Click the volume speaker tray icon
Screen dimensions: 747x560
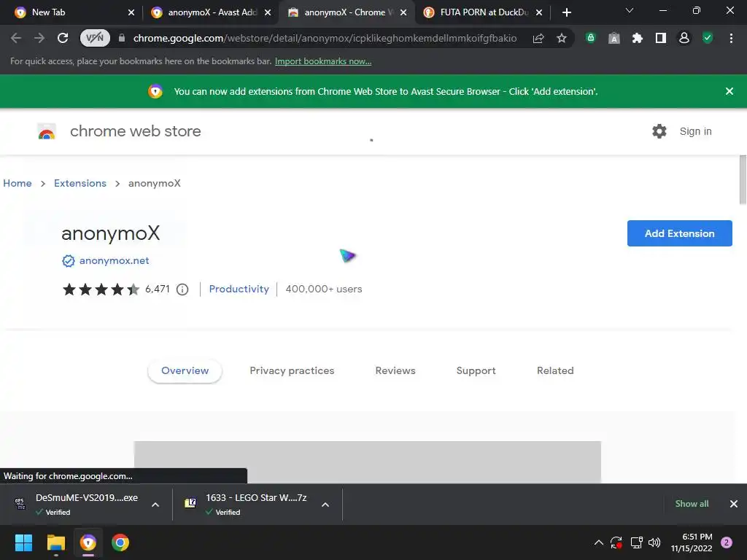coord(654,542)
